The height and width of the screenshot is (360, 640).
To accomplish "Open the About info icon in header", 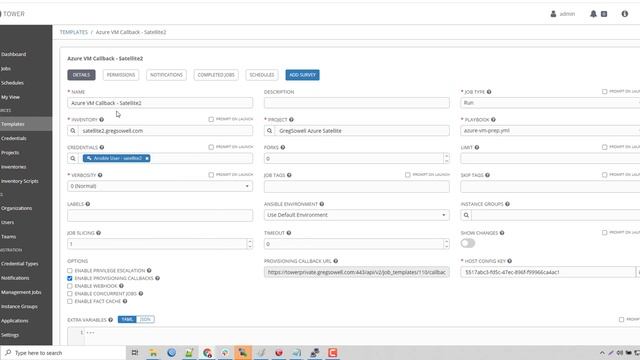I will click(624, 14).
